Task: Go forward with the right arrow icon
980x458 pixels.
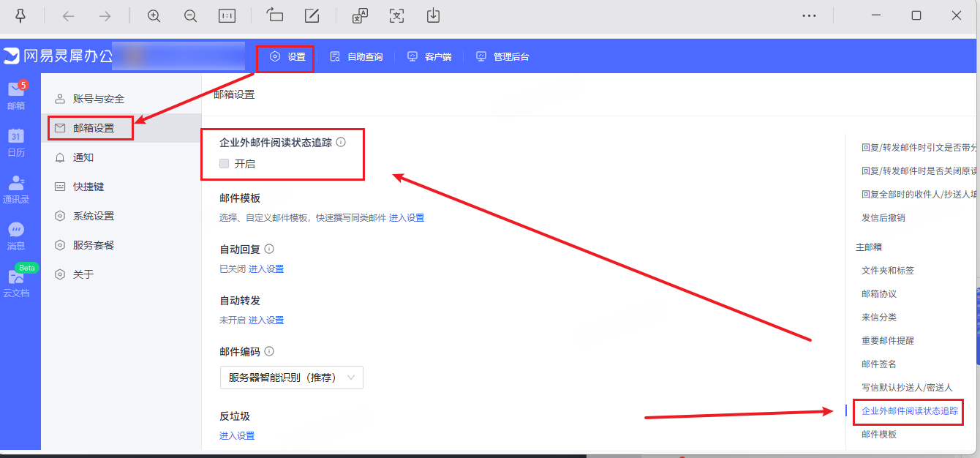Action: click(x=105, y=15)
